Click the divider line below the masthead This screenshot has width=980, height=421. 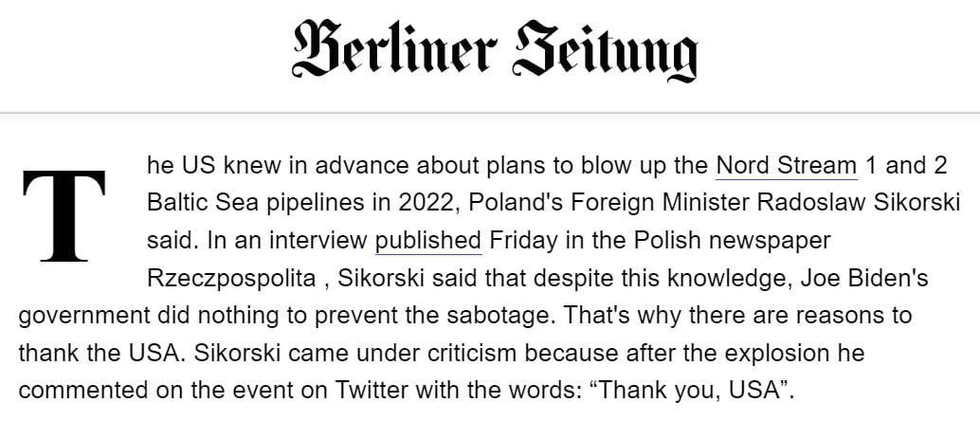(x=490, y=113)
